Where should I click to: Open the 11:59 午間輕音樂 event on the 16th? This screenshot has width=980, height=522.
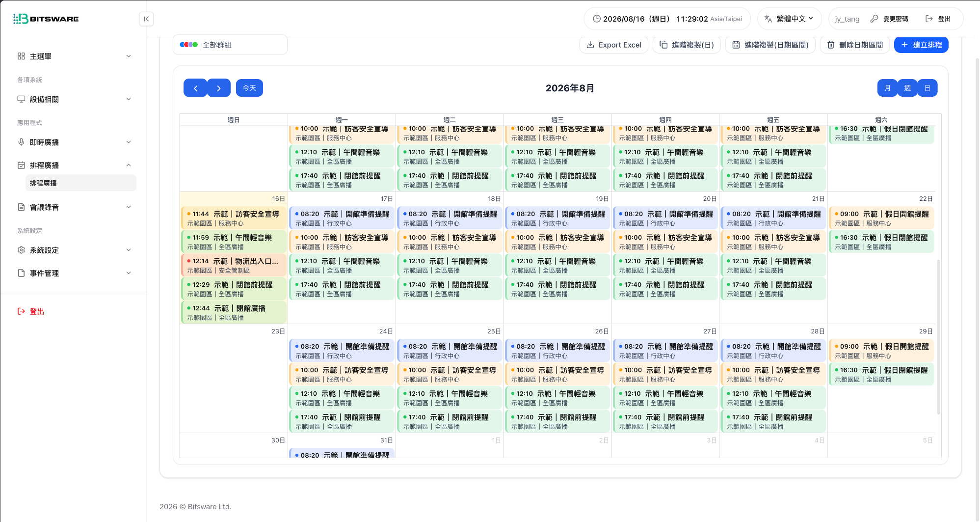[x=234, y=242]
